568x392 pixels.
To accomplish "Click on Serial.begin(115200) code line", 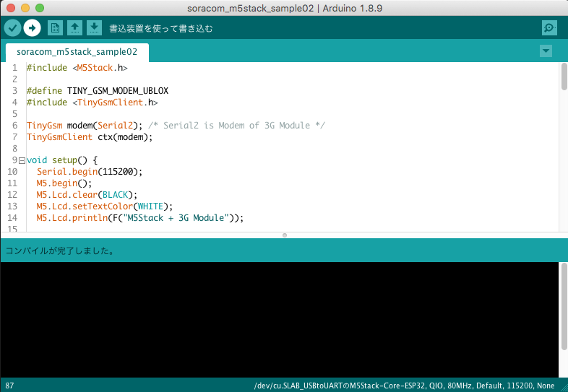I will tap(90, 172).
